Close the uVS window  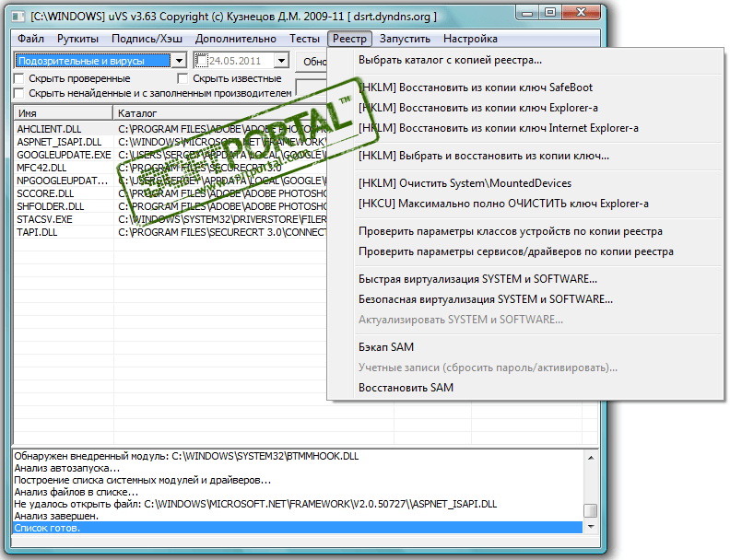tap(581, 13)
